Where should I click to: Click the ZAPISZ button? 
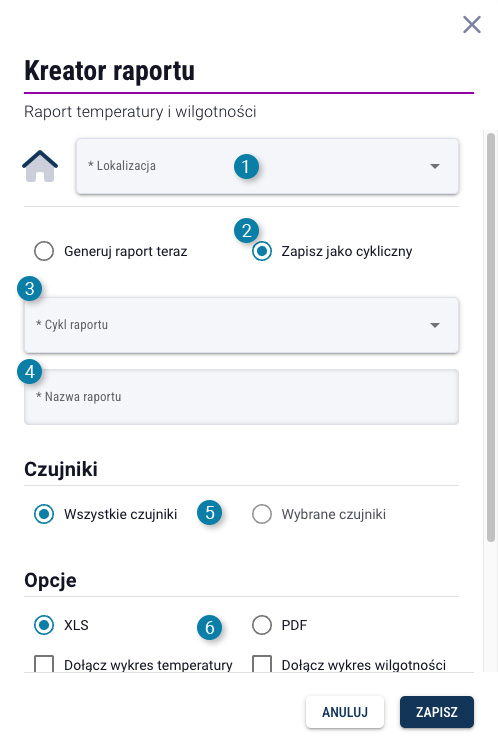(437, 712)
